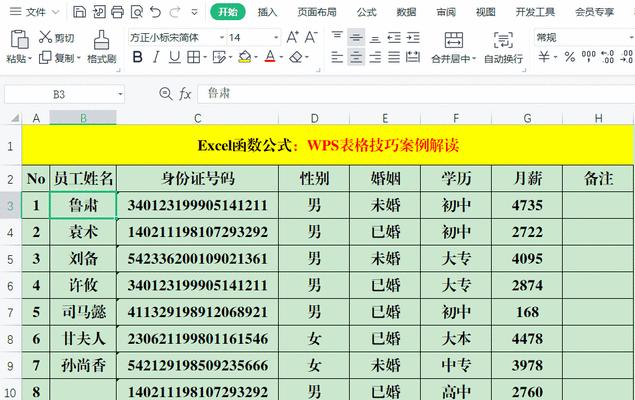This screenshot has height=400, width=635.
Task: Open the 复制 dropdown arrow
Action: tap(79, 59)
